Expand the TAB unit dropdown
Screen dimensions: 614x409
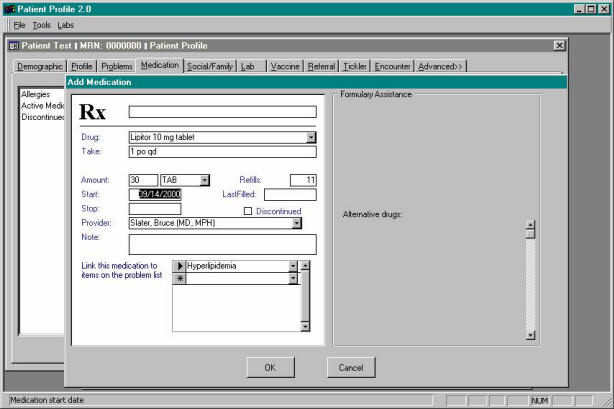point(204,180)
